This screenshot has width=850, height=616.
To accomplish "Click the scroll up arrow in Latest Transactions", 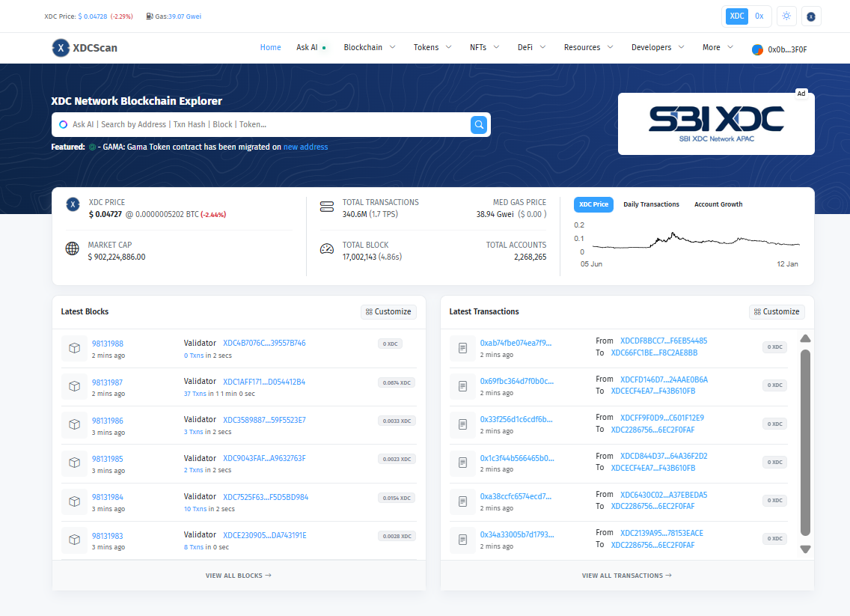I will (x=806, y=338).
